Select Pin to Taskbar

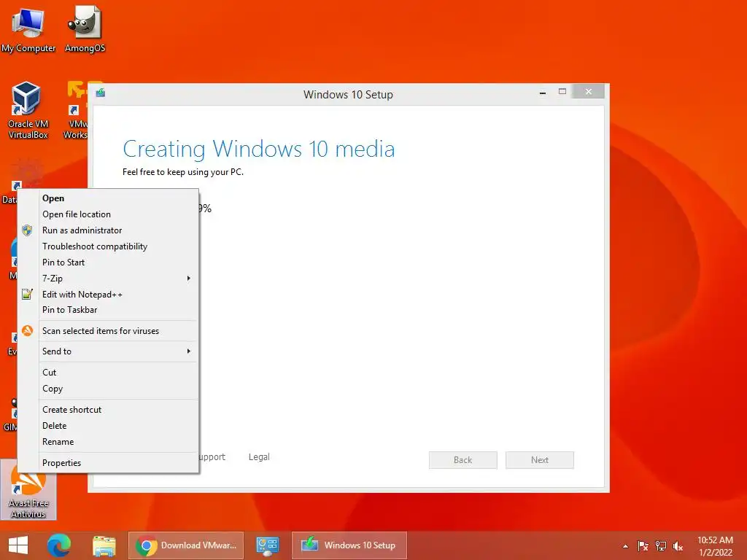coord(108,310)
